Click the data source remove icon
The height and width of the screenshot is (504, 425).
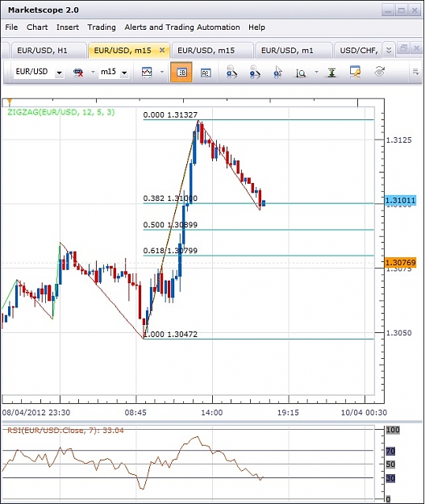[78, 73]
